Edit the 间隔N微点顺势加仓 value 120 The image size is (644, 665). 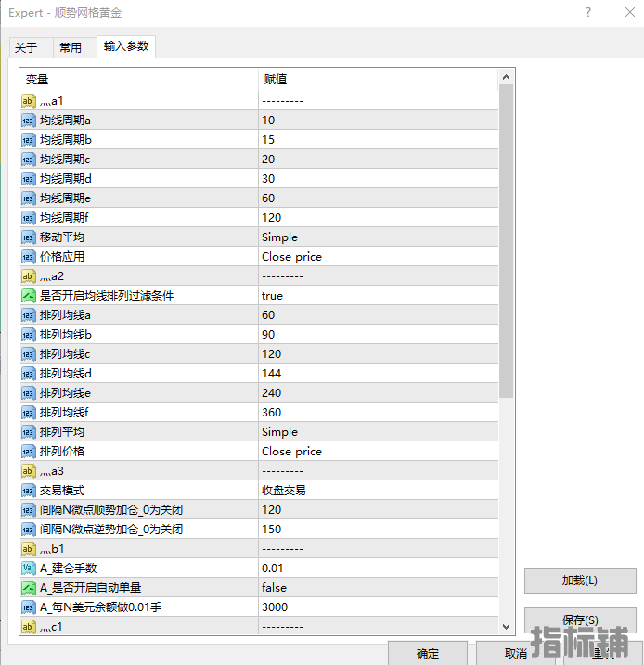coord(378,510)
